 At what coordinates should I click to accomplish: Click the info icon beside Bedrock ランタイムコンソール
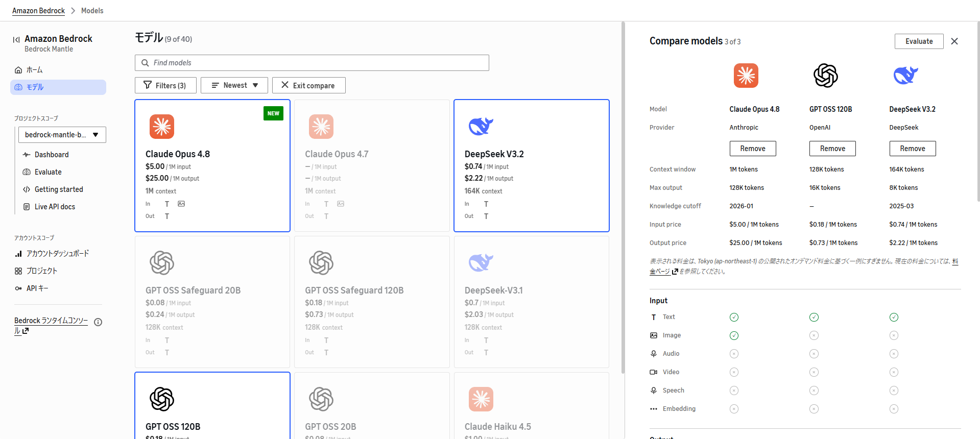pyautogui.click(x=98, y=322)
